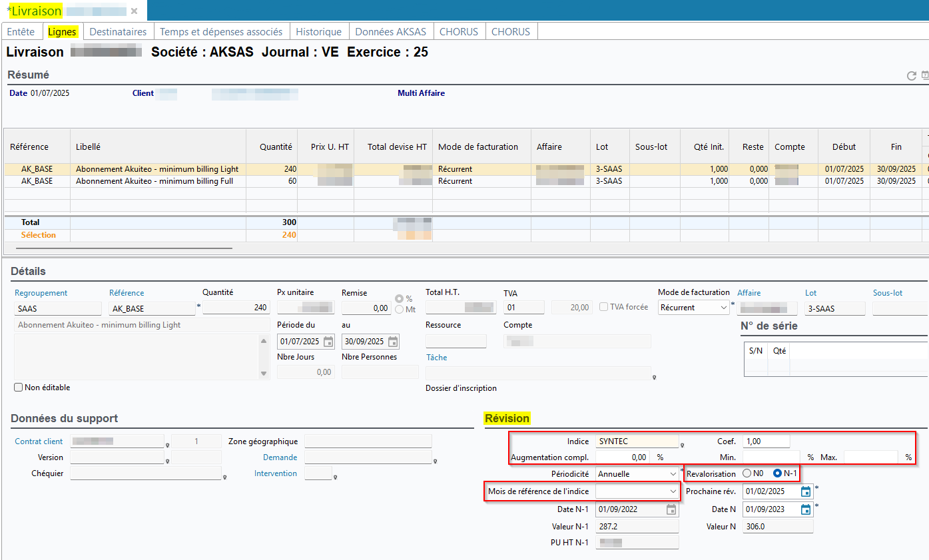
Task: Enable the TVA forcée checkbox
Action: (x=603, y=307)
